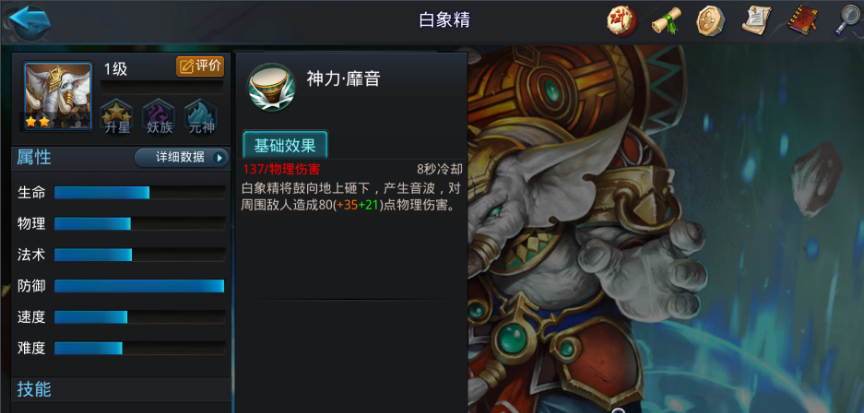Screen dimensions: 864x413
Task: Open the red 试 trial badge icon
Action: tap(622, 21)
